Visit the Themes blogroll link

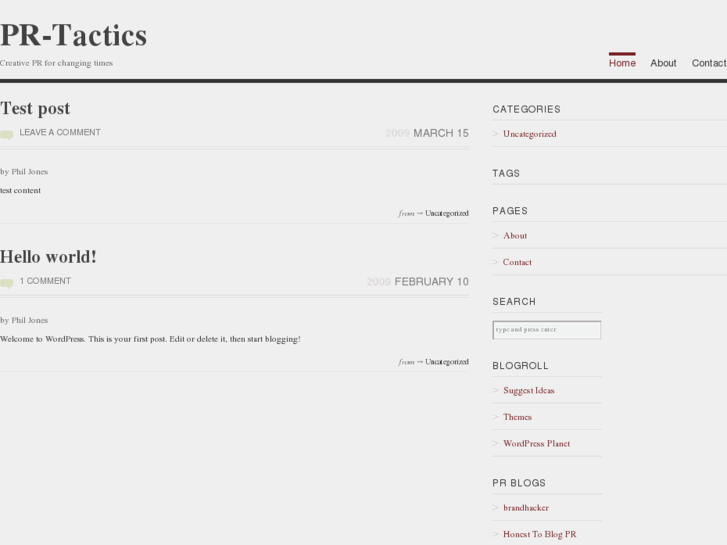click(517, 417)
